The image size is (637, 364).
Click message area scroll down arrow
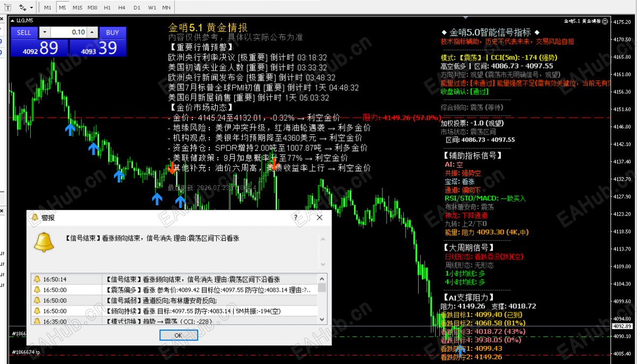point(323,265)
